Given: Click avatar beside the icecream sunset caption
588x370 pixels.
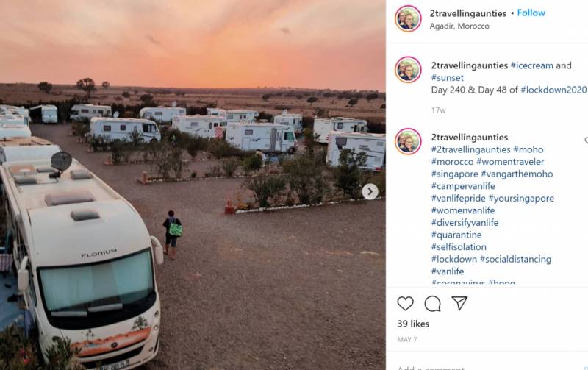Looking at the screenshot, I should [x=408, y=70].
